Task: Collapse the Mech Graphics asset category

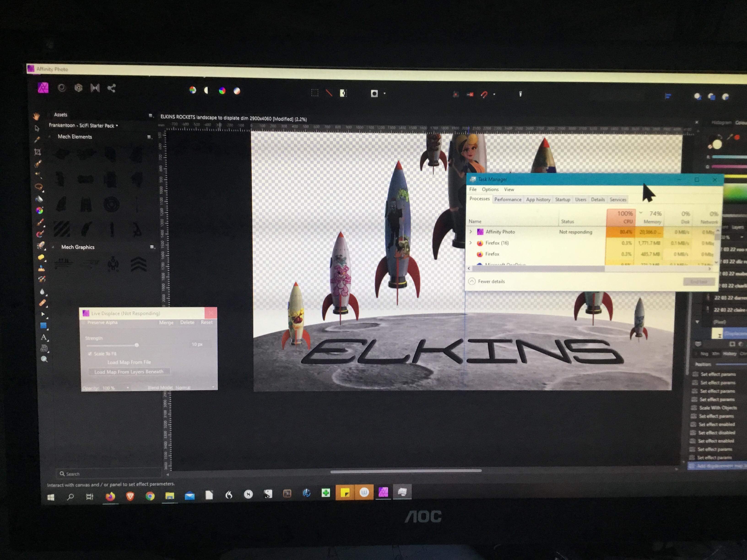Action: tap(53, 247)
